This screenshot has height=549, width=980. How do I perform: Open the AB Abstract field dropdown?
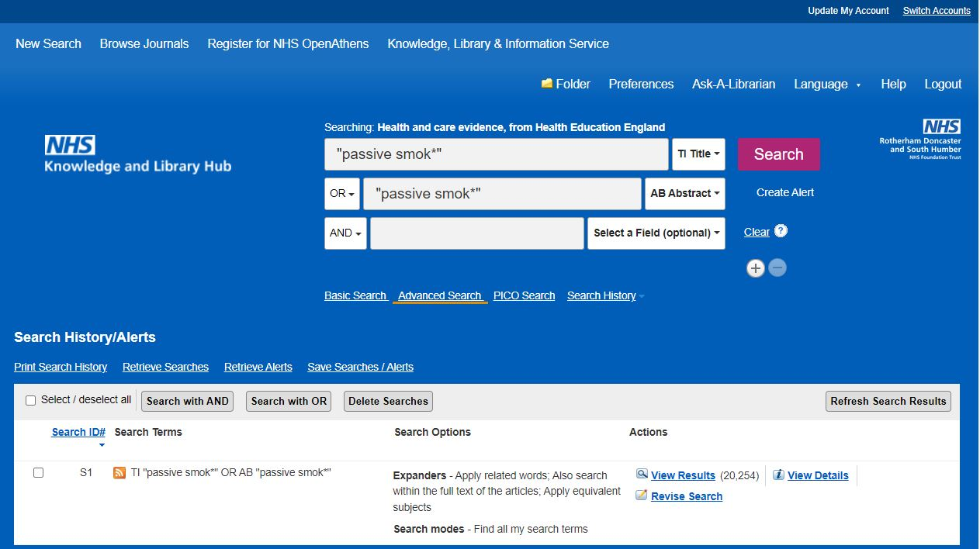(x=685, y=194)
